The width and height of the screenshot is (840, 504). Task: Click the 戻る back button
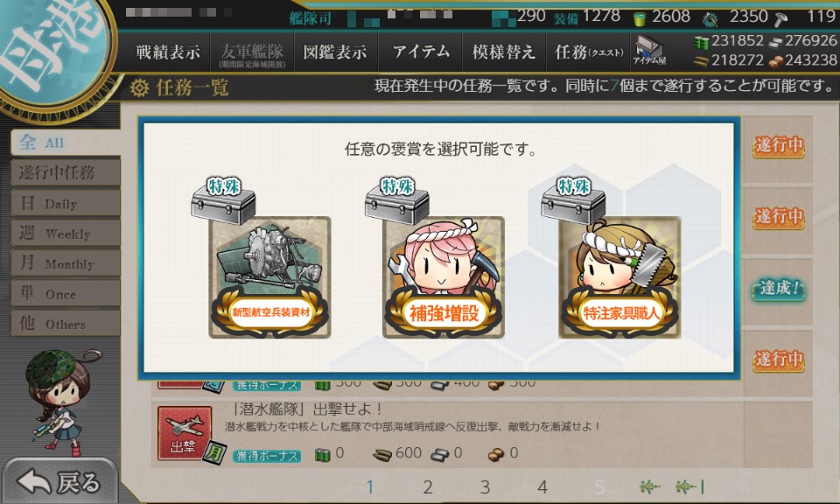59,481
